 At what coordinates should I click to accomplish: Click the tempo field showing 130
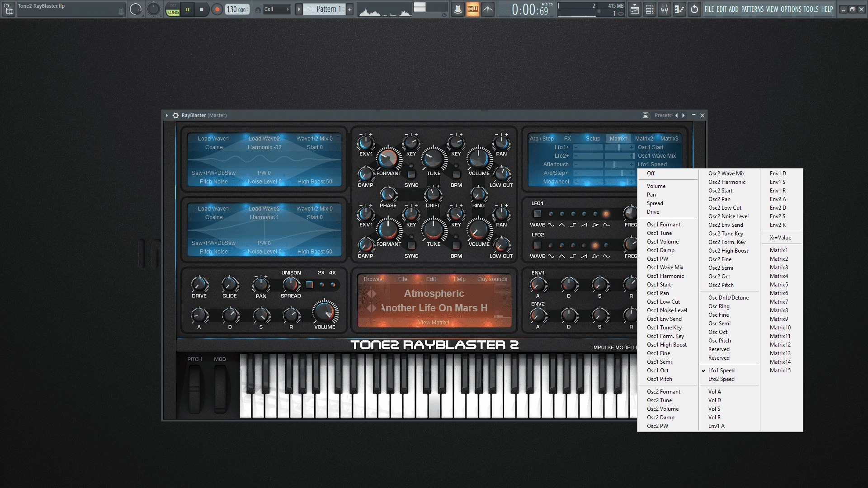coord(237,9)
